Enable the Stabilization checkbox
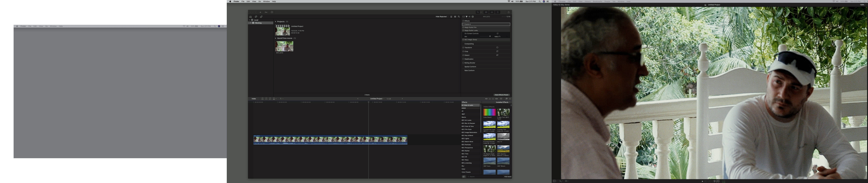Image resolution: width=868 pixels, height=183 pixels. pyautogui.click(x=463, y=59)
